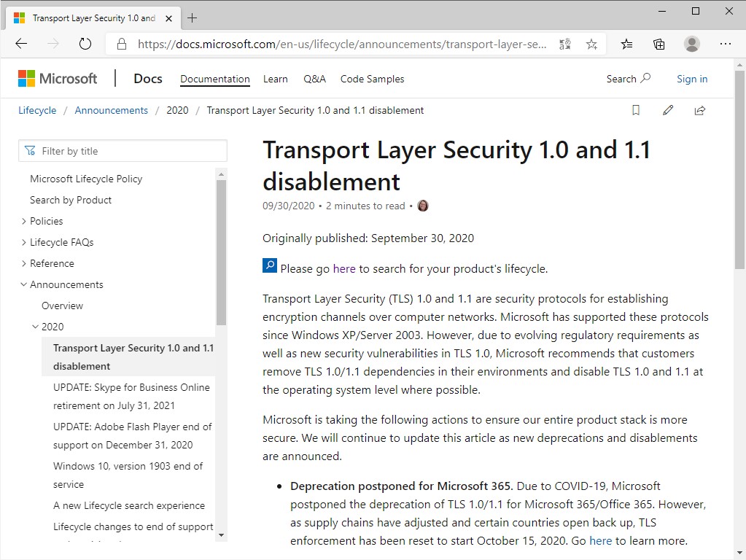Switch to the Learn nav item
Screen dimensions: 746x560
275,79
